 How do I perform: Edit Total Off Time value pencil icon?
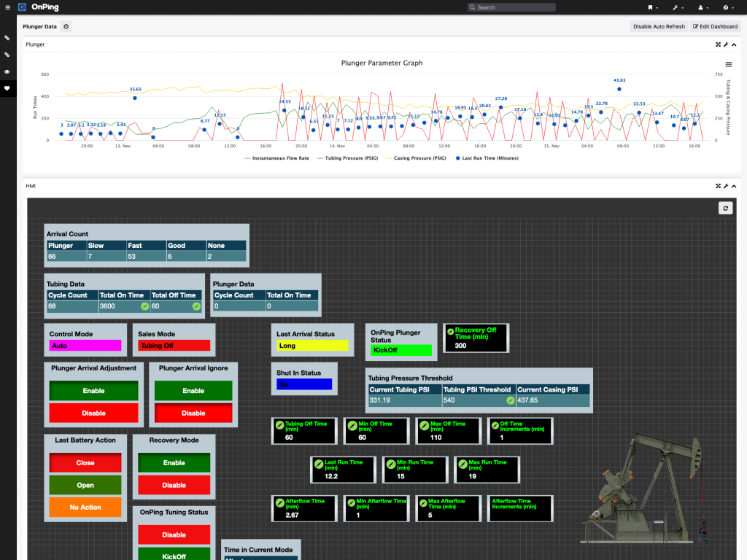pos(196,307)
